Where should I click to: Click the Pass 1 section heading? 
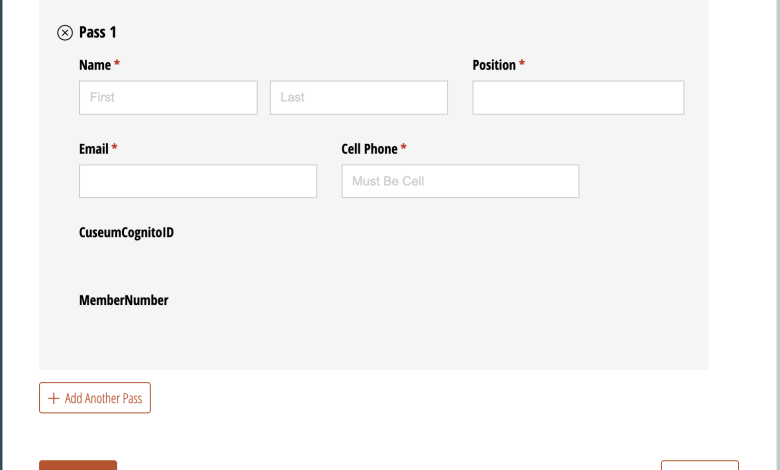click(x=98, y=33)
